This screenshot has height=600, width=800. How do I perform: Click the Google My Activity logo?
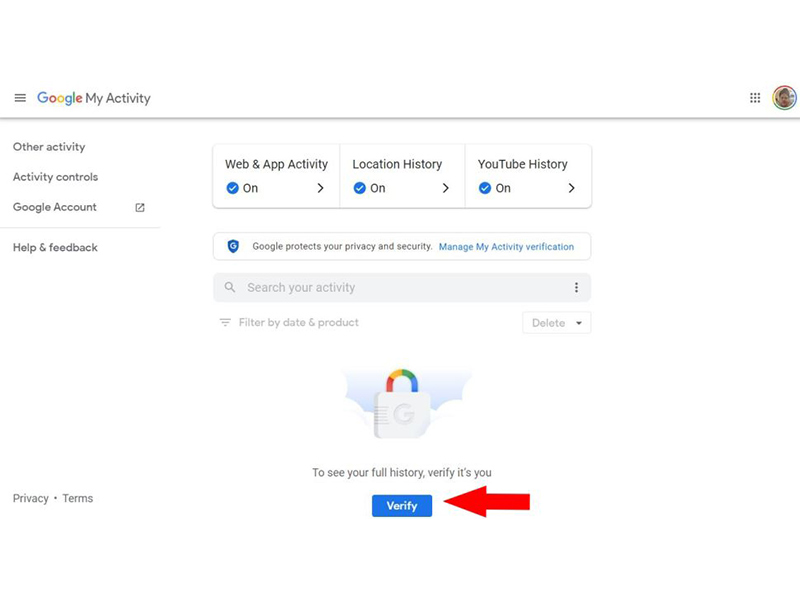(94, 98)
